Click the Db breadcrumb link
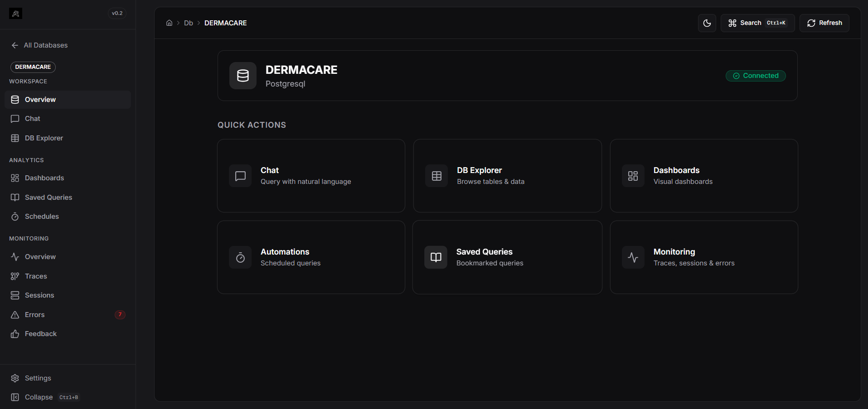The height and width of the screenshot is (409, 868). pos(189,23)
